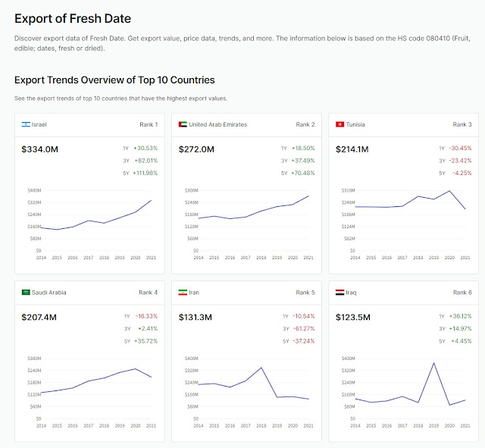The height and width of the screenshot is (448, 485).
Task: Open the United Arab Emirates link
Action: tap(217, 124)
